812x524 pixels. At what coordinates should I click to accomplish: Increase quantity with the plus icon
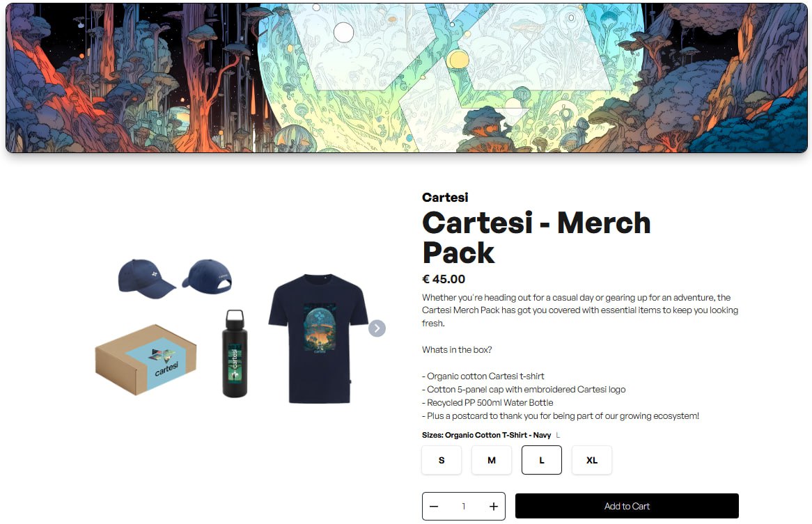[x=494, y=507]
